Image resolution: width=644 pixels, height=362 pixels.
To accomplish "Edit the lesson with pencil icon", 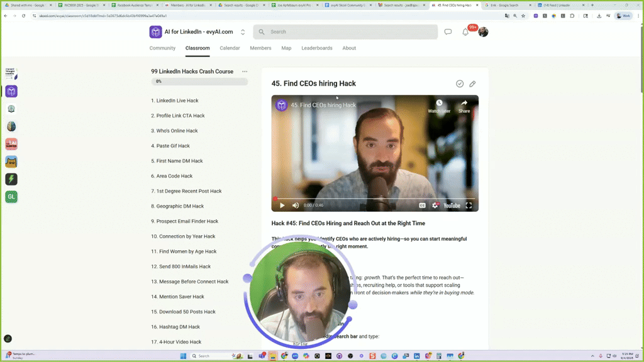I will [x=472, y=84].
